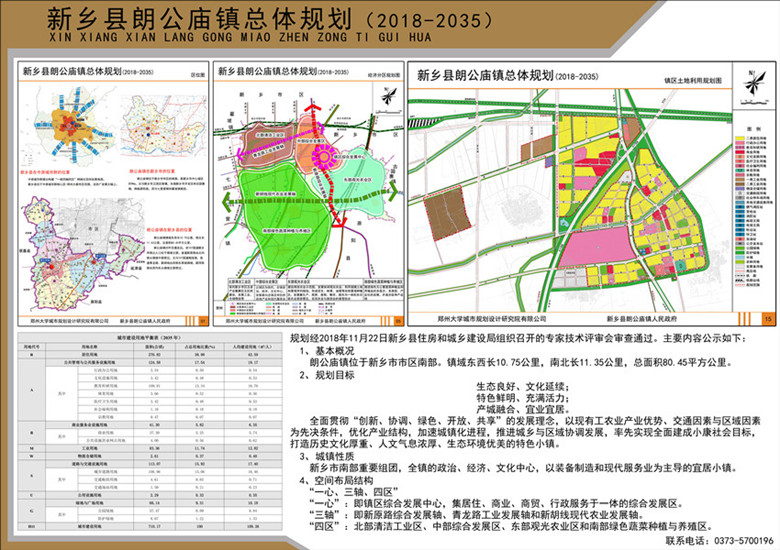Click red caption 朗公庙镇在新乡县的位置

[169, 230]
